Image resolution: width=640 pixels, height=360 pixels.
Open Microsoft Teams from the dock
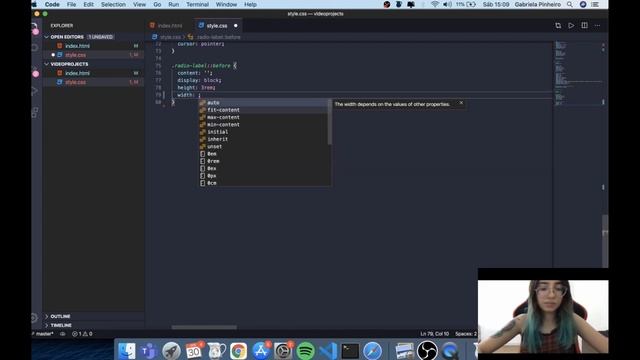tap(149, 351)
